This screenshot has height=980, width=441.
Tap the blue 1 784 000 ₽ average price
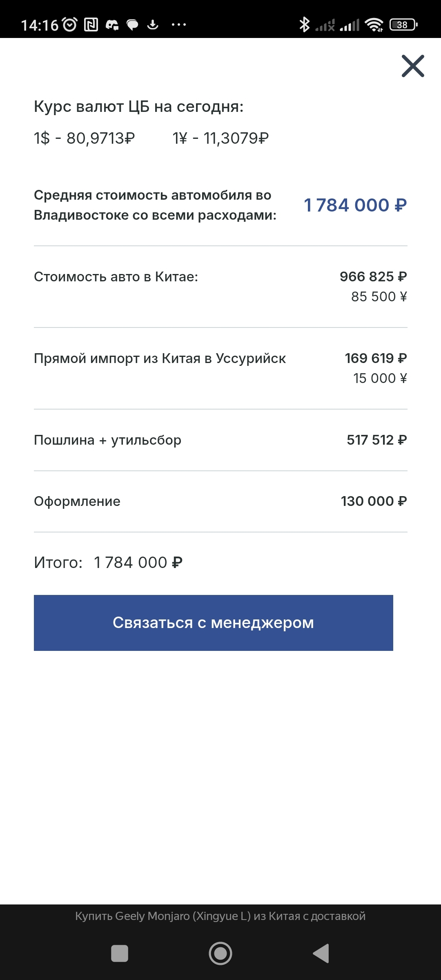(x=355, y=205)
